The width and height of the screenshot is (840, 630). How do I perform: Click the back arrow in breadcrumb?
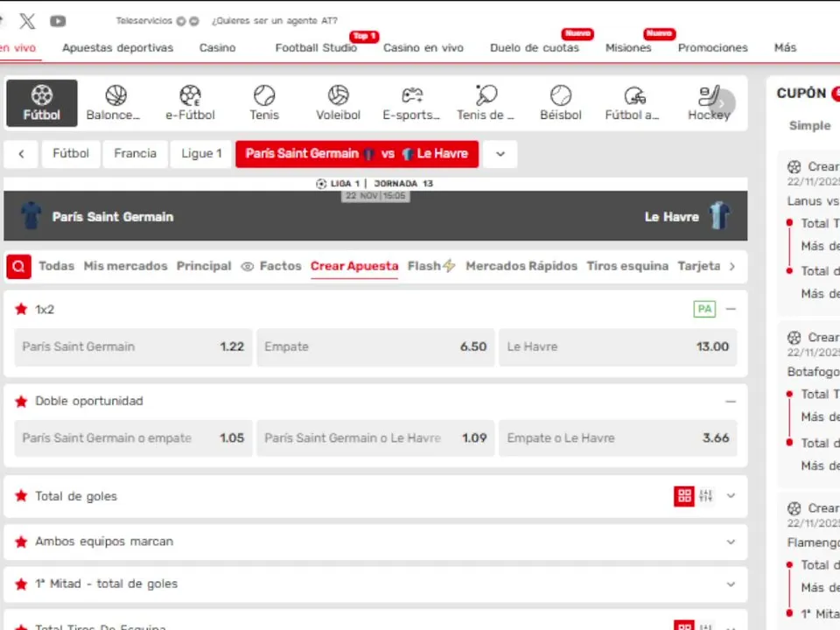(x=21, y=154)
